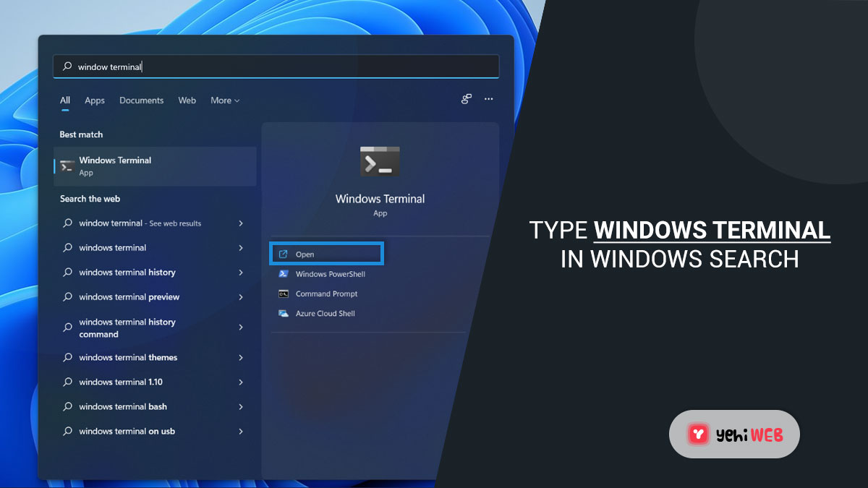Screen dimensions: 868x488
Task: Expand arrow for 'window terminal - See web results'
Action: point(241,223)
